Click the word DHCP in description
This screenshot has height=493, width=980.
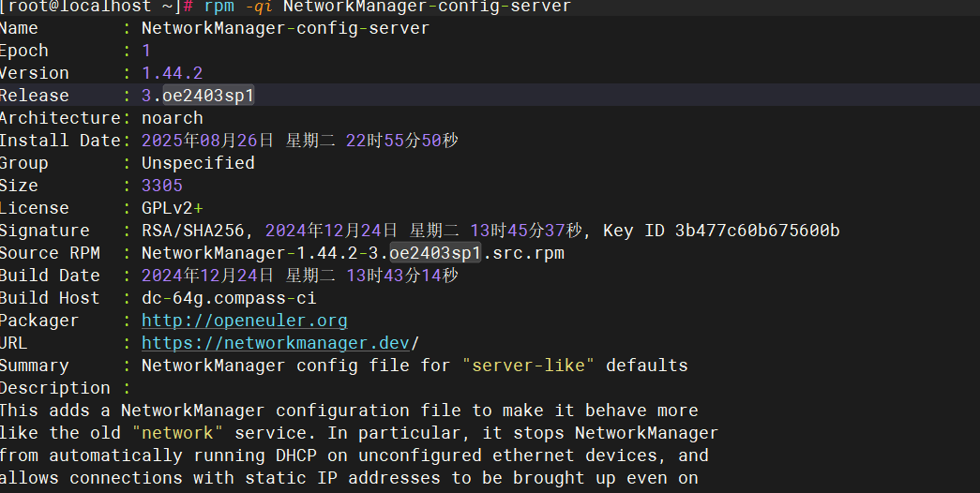(295, 456)
